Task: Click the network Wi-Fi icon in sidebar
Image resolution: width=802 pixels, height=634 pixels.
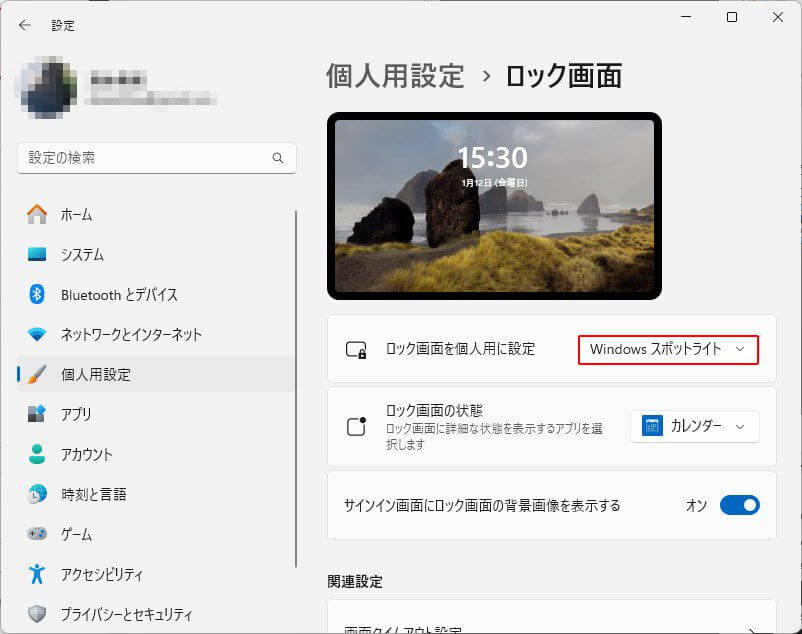Action: pos(37,334)
